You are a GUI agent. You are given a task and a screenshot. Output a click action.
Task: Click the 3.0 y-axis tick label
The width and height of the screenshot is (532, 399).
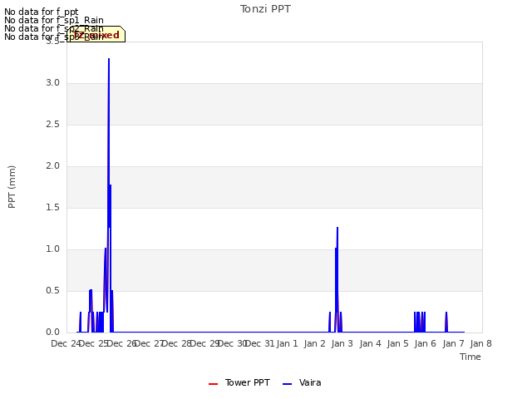point(52,83)
